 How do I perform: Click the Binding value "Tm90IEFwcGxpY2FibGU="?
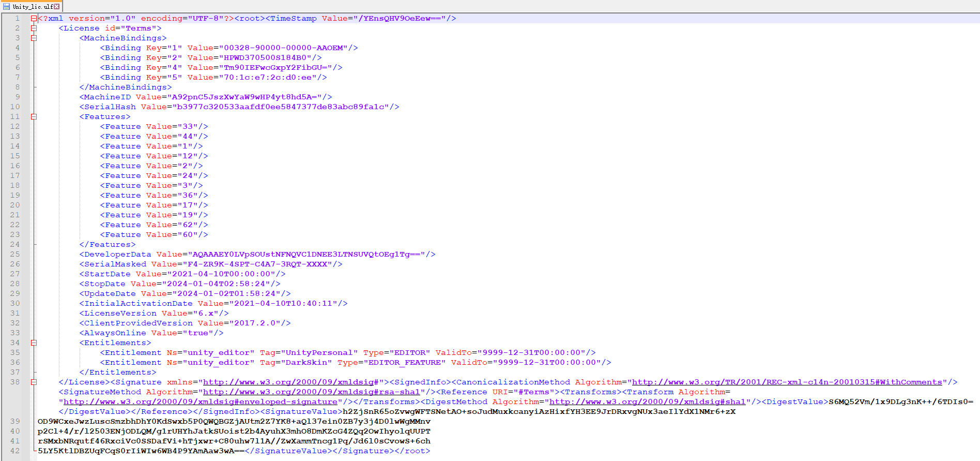[275, 67]
